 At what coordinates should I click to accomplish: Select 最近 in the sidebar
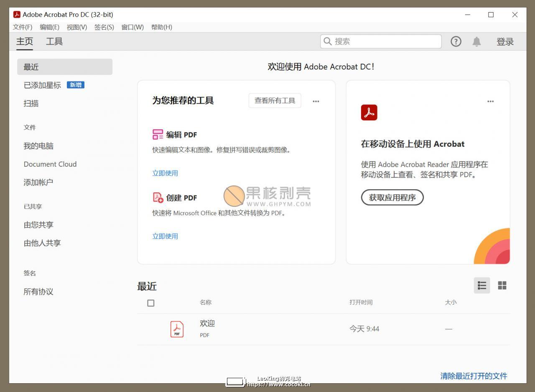[65, 67]
